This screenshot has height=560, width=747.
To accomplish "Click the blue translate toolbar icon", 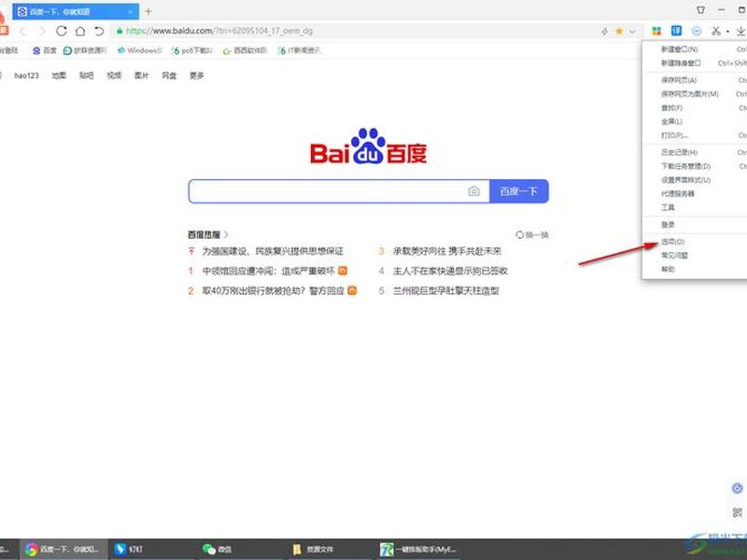I will point(676,31).
